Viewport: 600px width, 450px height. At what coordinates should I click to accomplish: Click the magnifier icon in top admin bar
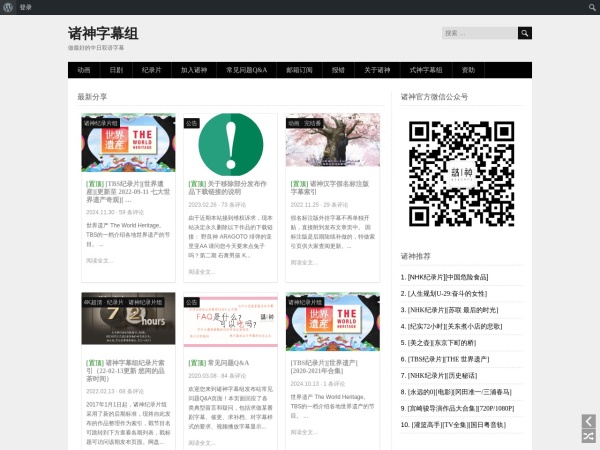[591, 7]
